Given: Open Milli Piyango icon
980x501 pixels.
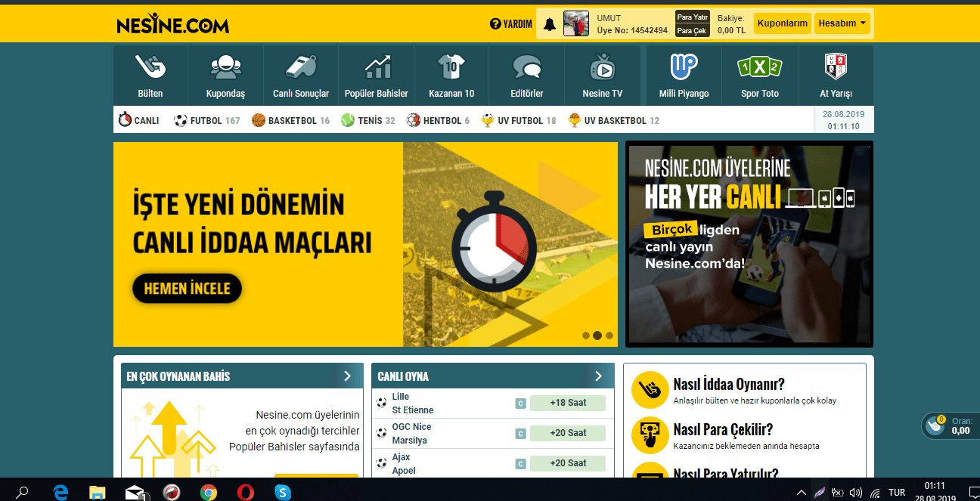Looking at the screenshot, I should (684, 66).
